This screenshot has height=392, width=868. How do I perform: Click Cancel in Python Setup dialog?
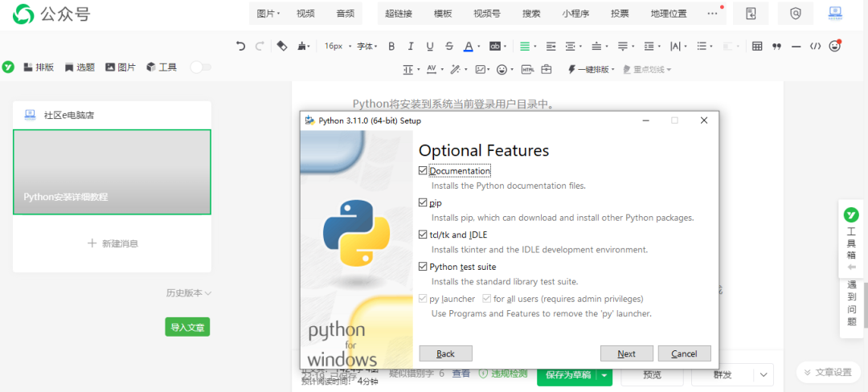click(684, 353)
